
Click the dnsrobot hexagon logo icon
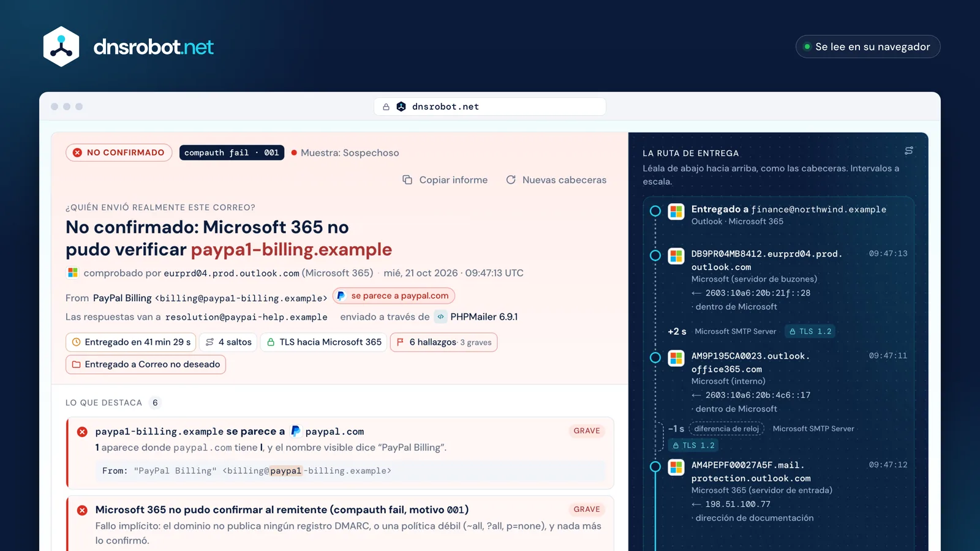[61, 47]
